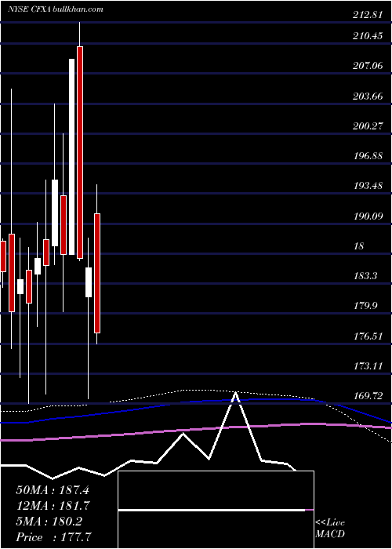Click the 200.27 price level label
392x549 pixels.
[368, 125]
